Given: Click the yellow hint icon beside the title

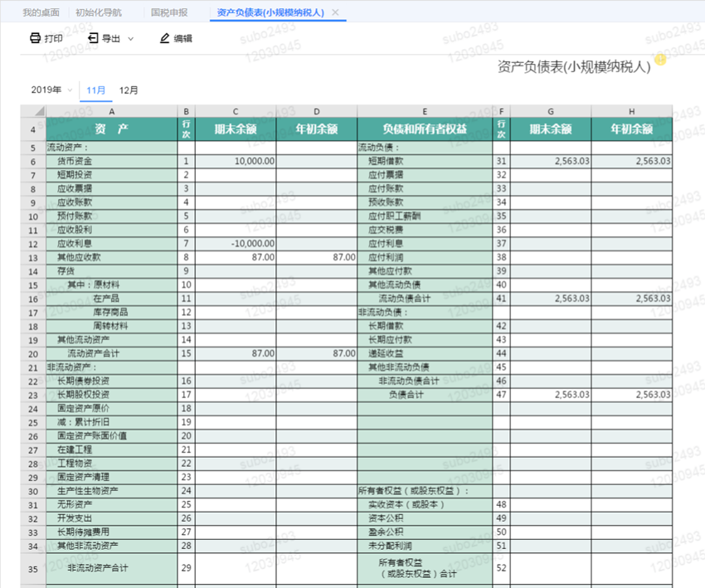Looking at the screenshot, I should (x=660, y=59).
